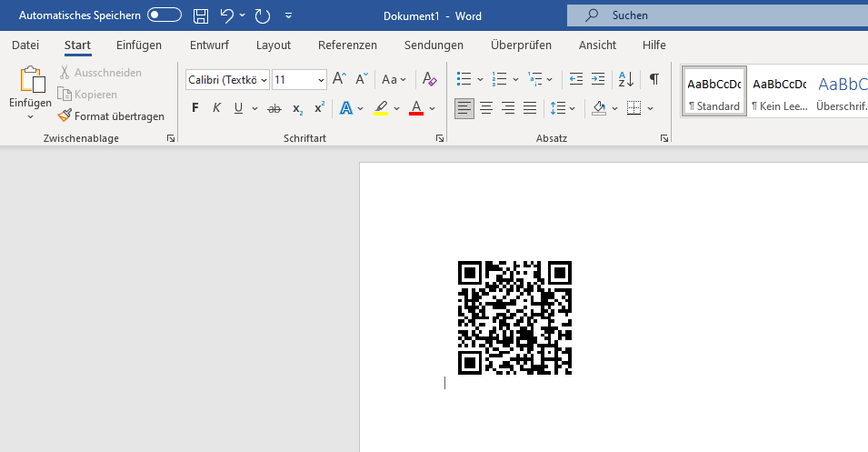Apply numbered list
Screen dimensions: 868x452
pyautogui.click(x=499, y=79)
